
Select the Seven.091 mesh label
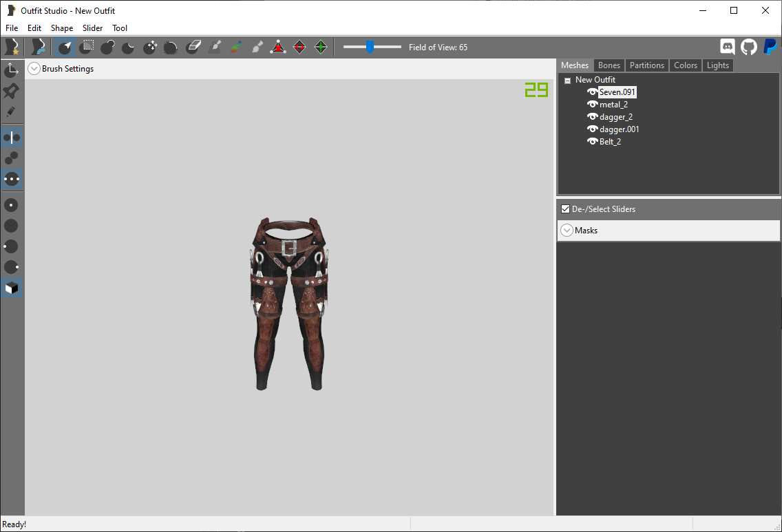click(617, 92)
